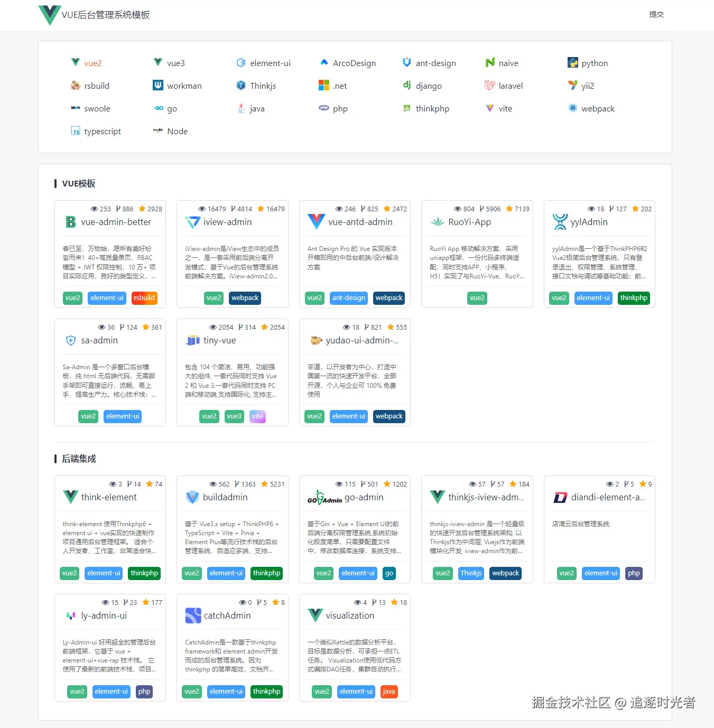714x728 pixels.
Task: Click thinkphp tag on yylAdmin card
Action: tap(634, 298)
